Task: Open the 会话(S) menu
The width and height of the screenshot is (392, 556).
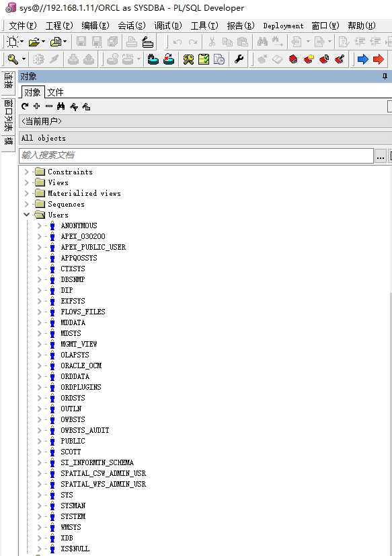Action: coord(132,26)
